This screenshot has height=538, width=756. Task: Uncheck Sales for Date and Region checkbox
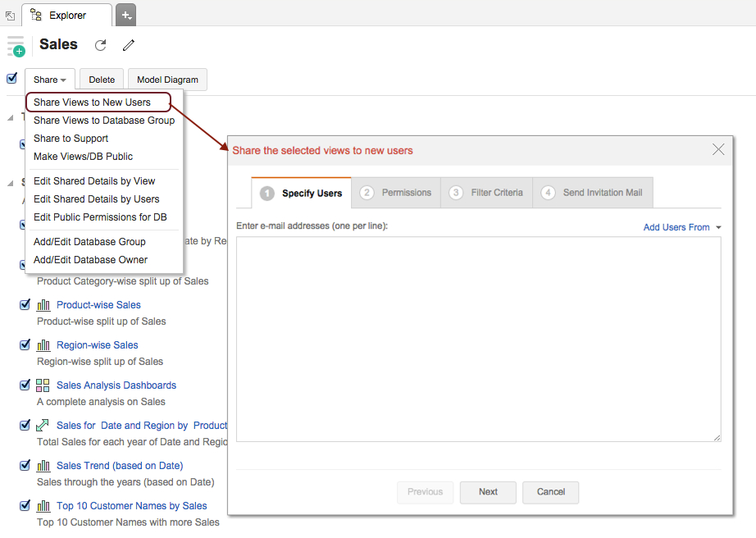25,425
